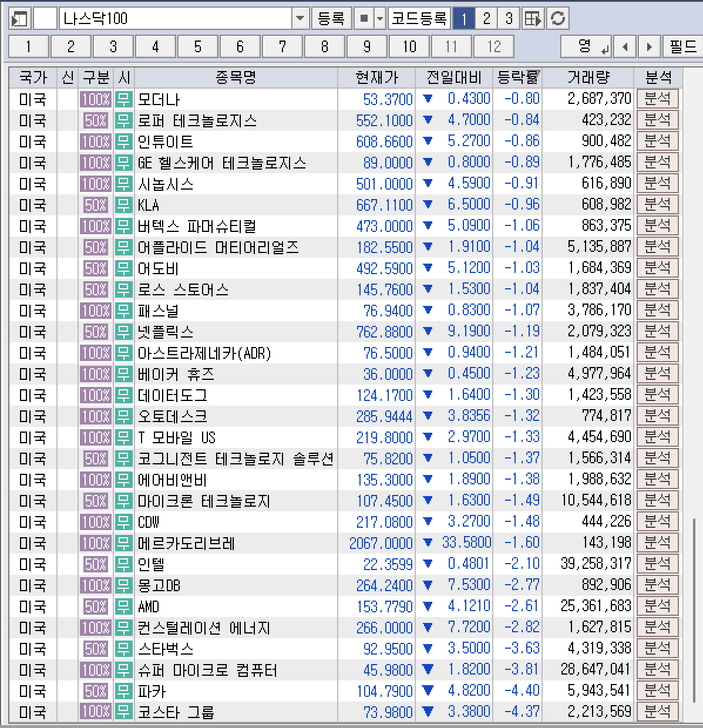The image size is (703, 728).
Task: Select view preset 2 button
Action: (x=486, y=19)
